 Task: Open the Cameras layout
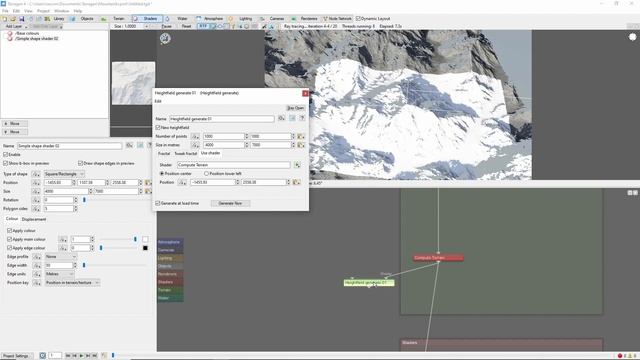click(x=273, y=19)
